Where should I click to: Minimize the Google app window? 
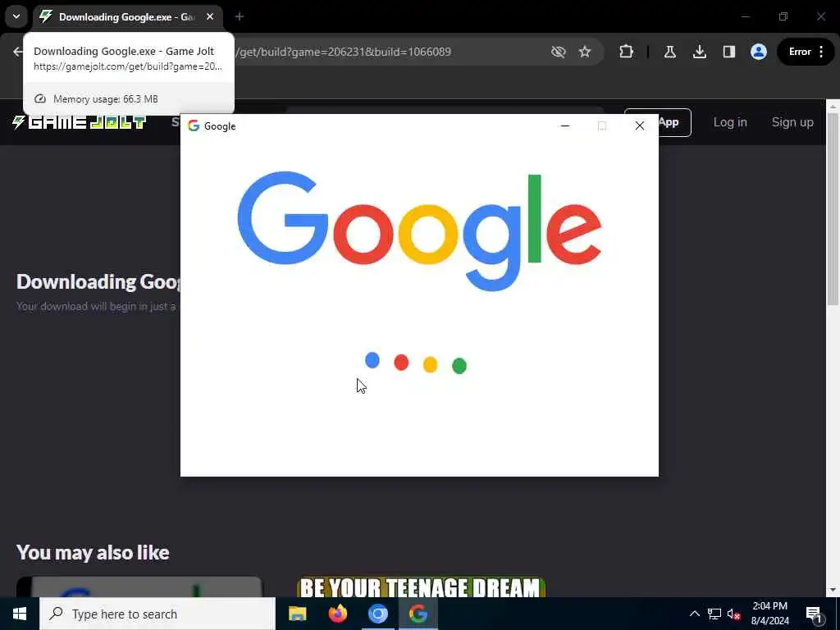(564, 126)
